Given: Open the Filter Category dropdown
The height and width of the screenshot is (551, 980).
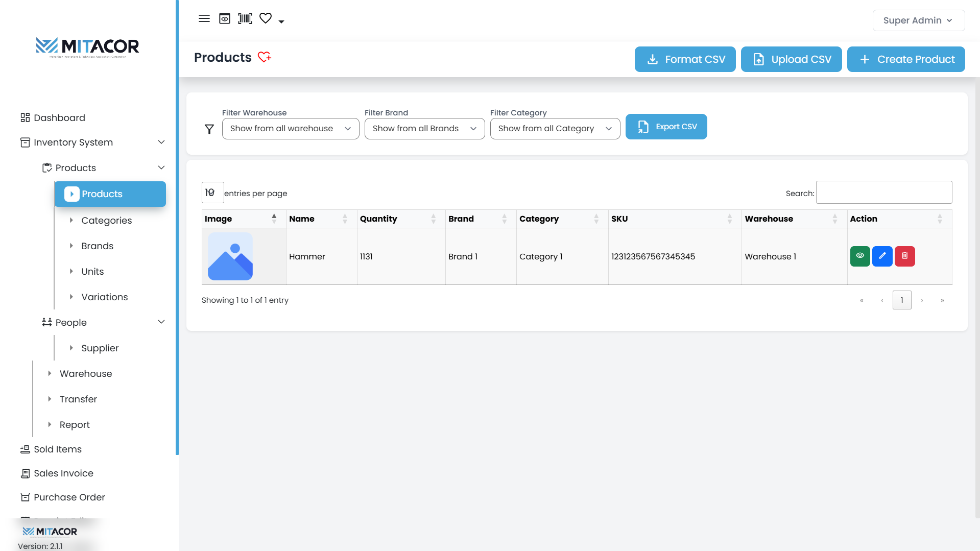Looking at the screenshot, I should (x=555, y=129).
